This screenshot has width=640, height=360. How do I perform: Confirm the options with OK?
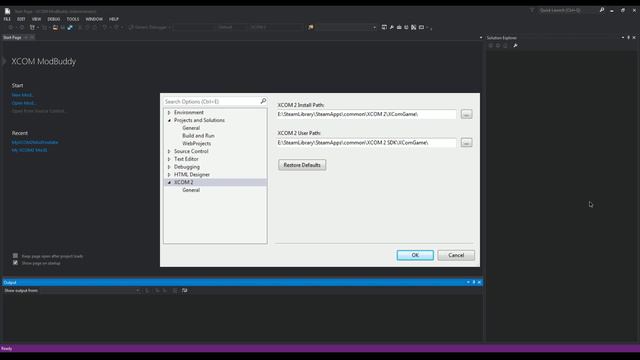[x=415, y=255]
